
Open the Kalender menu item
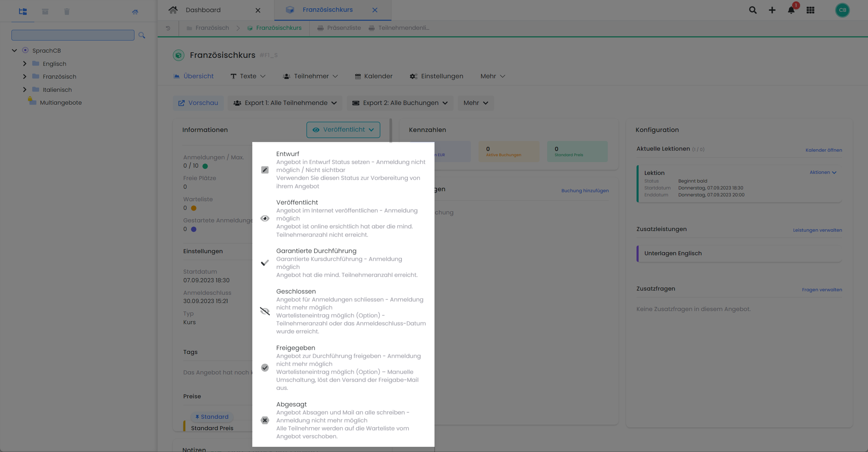pyautogui.click(x=374, y=76)
